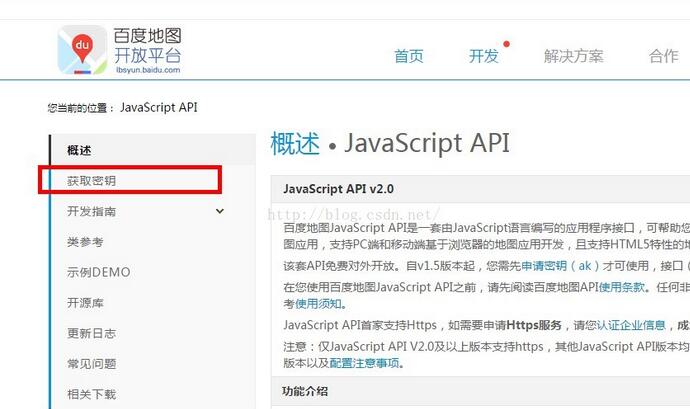Open the 合作 navigation tab

[x=663, y=56]
